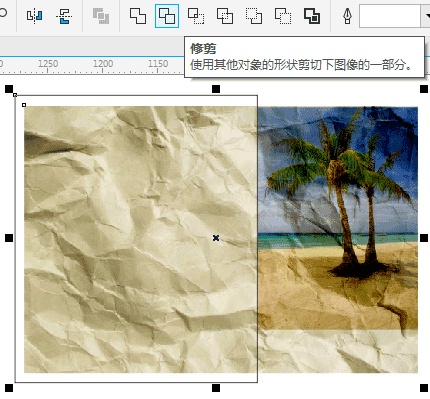
Task: Grab the bottom-center selection handle
Action: [x=216, y=388]
